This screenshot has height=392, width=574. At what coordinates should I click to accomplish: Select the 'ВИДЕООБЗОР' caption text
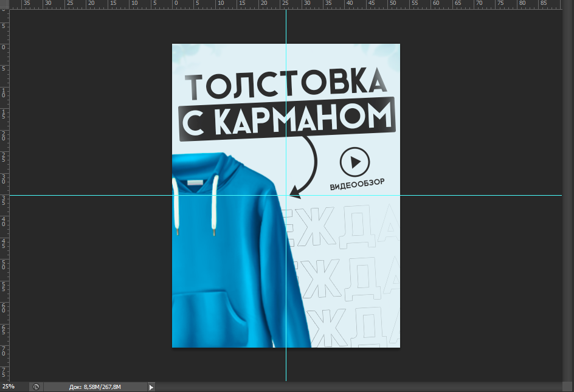coord(358,184)
